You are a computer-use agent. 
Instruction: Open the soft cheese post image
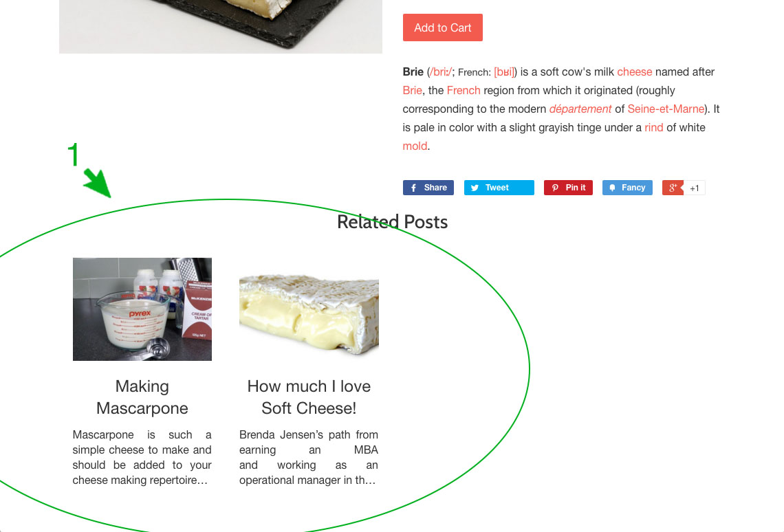click(309, 309)
